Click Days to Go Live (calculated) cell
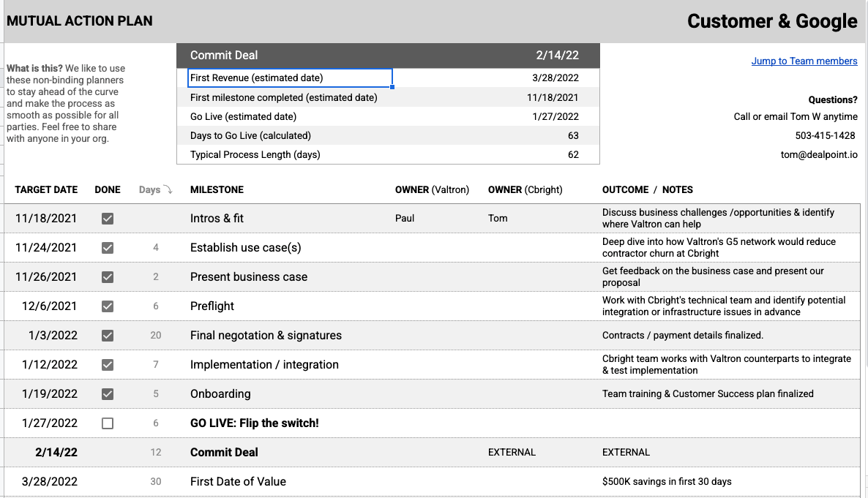Screen dimensions: 868x498 pyautogui.click(x=250, y=135)
